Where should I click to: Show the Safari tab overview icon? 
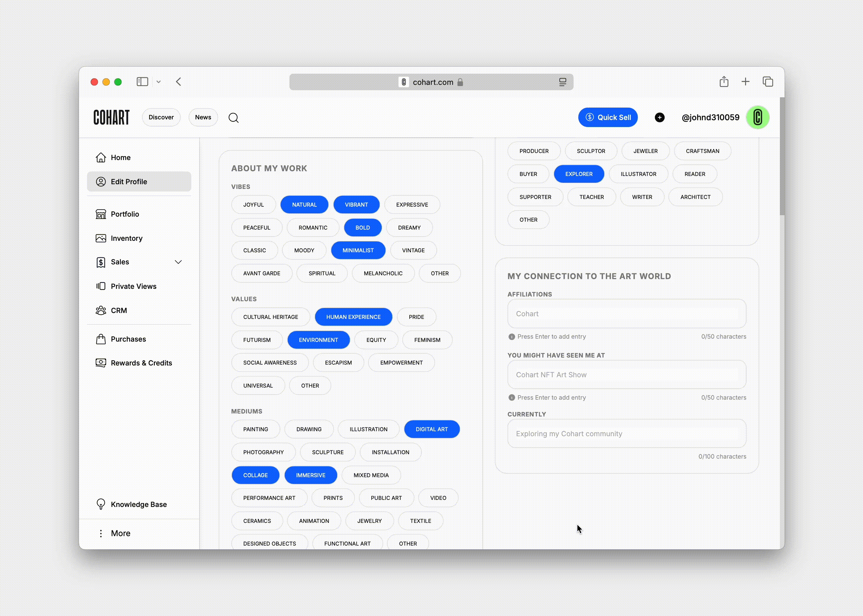(x=768, y=82)
